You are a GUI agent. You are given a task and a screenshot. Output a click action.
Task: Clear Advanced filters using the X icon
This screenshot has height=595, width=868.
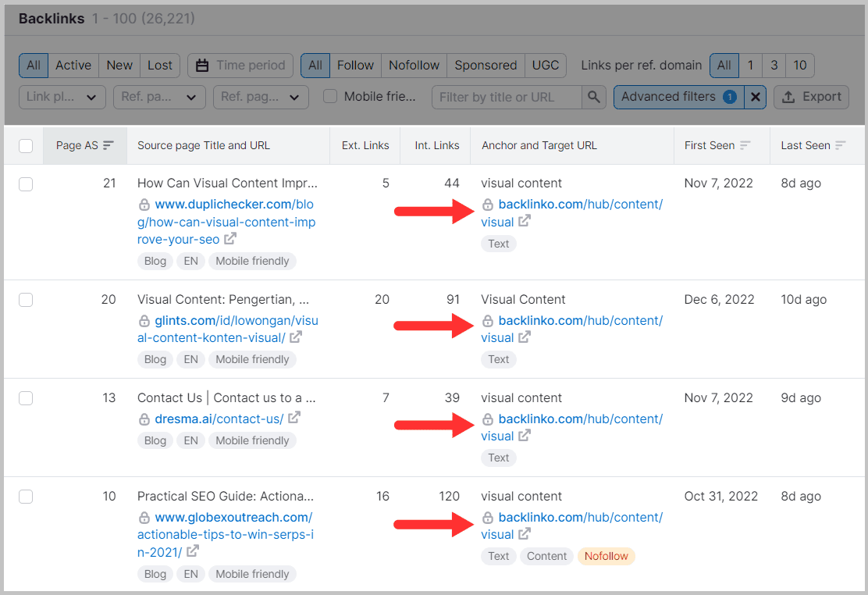tap(755, 97)
